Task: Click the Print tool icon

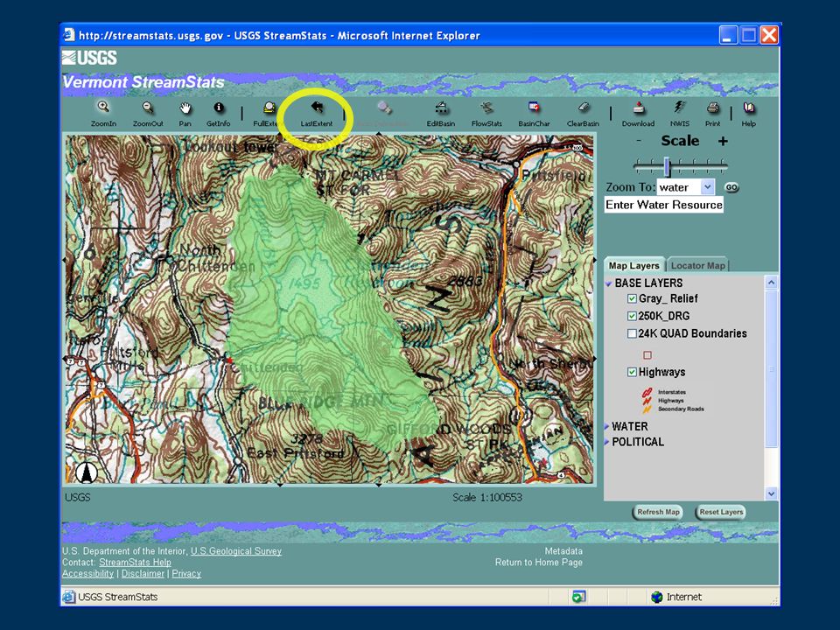Action: (712, 108)
